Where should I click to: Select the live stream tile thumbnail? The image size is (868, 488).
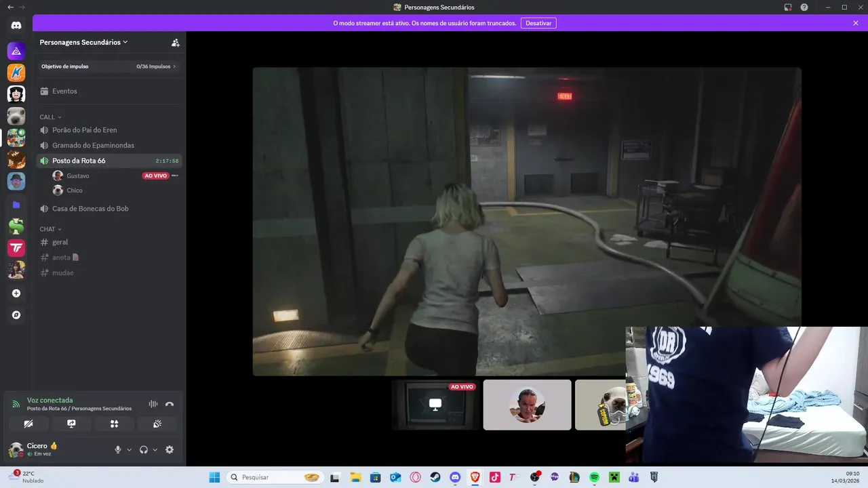pos(435,405)
